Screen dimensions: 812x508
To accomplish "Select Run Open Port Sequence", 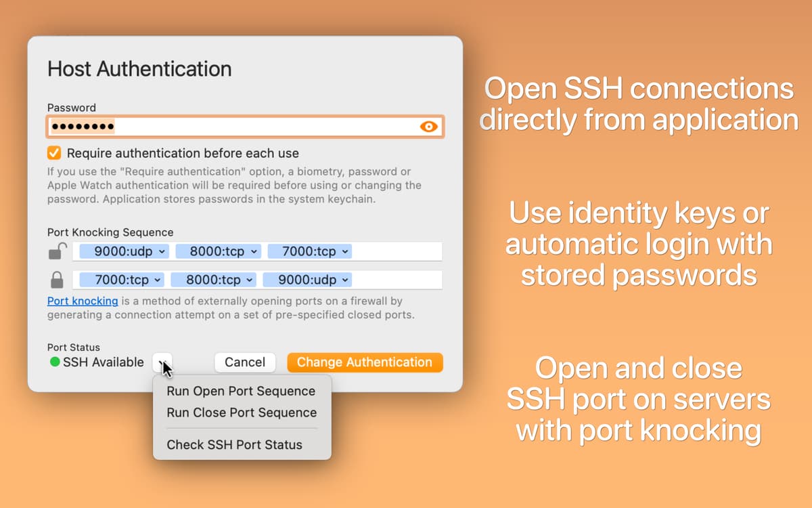I will tap(241, 391).
